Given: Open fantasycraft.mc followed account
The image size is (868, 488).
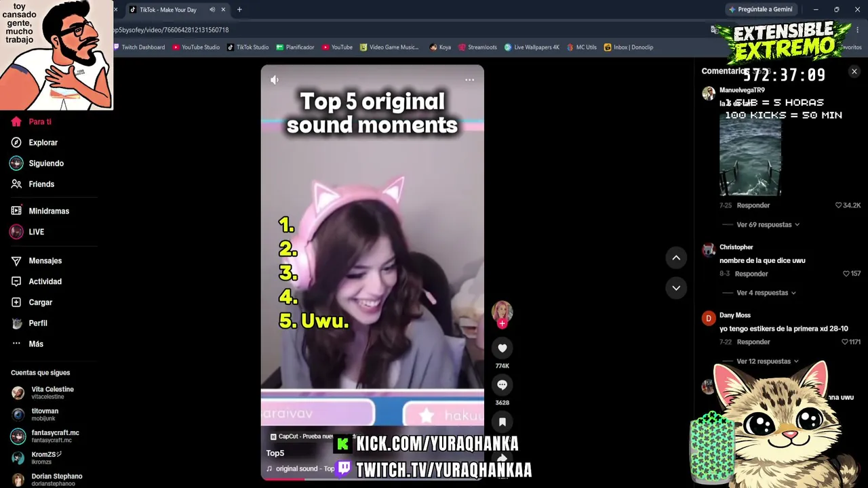Looking at the screenshot, I should pos(45,436).
